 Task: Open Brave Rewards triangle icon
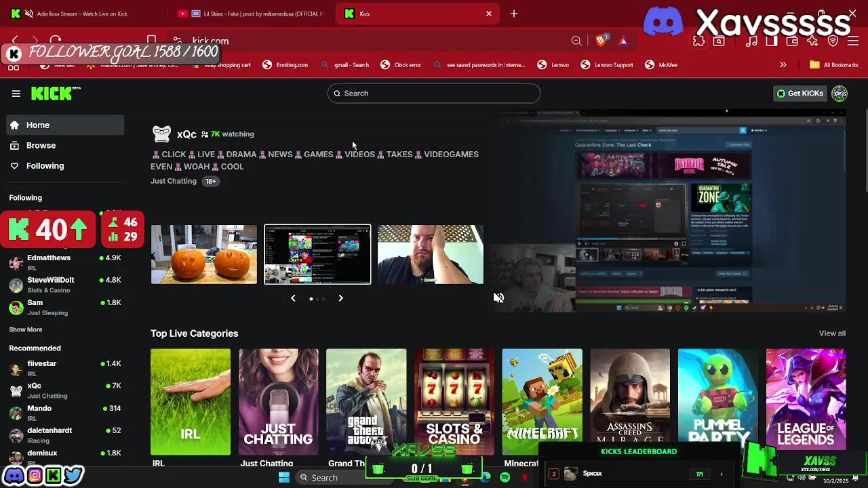[x=623, y=41]
